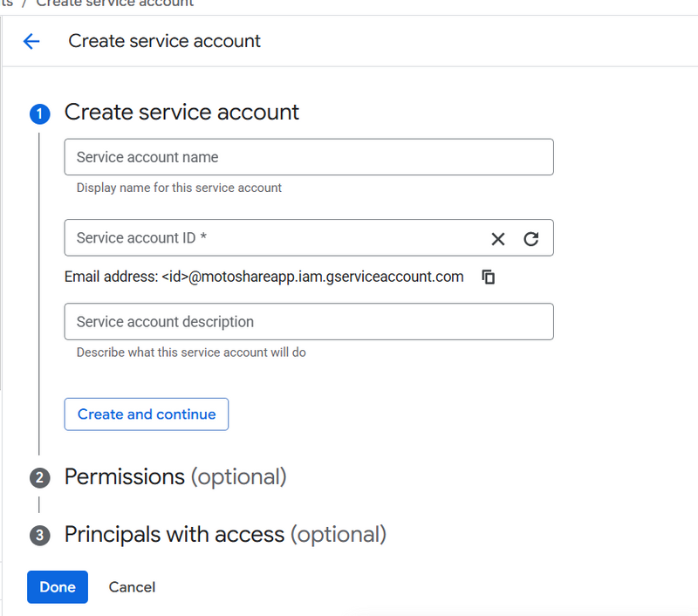Cancel the service account creation
The image size is (698, 616).
[x=132, y=587]
